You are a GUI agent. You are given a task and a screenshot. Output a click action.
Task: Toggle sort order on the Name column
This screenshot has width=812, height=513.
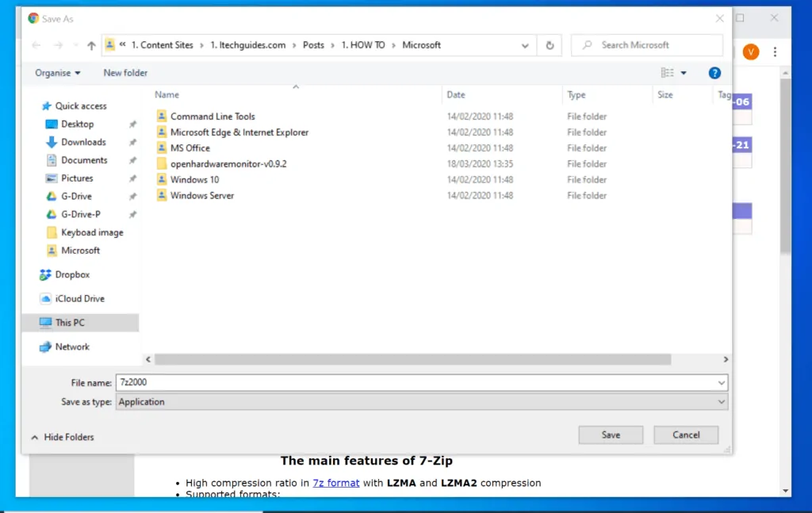tap(167, 94)
